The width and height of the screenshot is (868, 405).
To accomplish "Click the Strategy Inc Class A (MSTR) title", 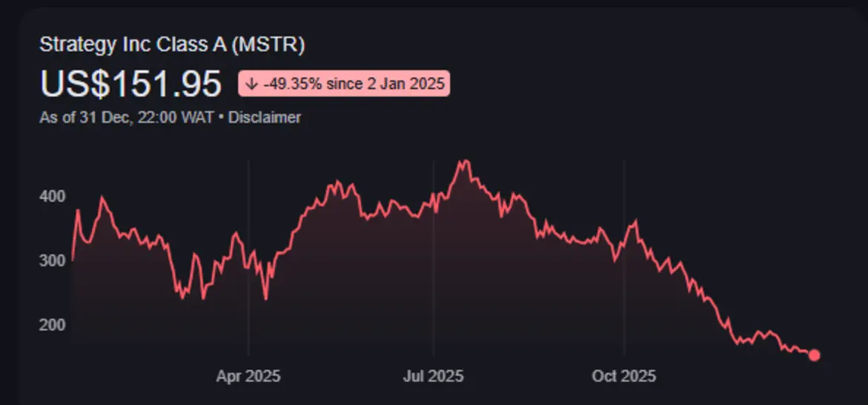I will (172, 45).
